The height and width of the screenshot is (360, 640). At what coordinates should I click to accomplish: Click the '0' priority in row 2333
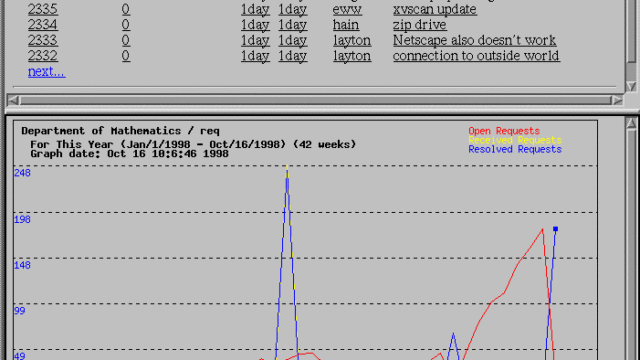coord(126,40)
